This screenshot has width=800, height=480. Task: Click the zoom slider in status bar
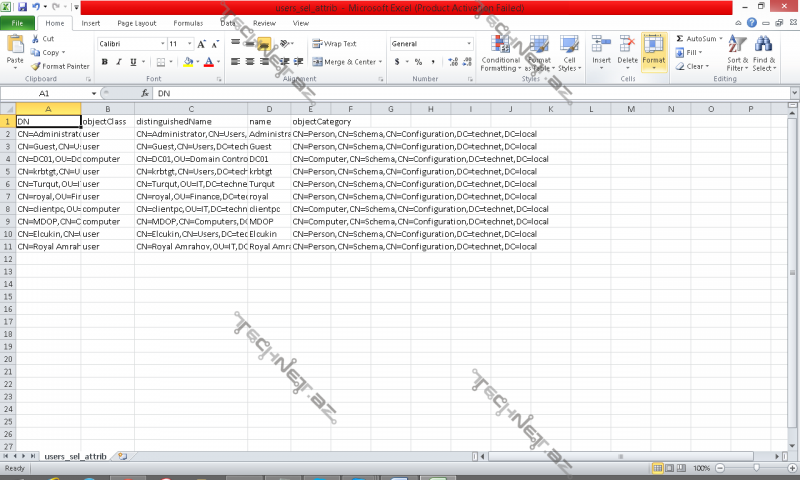pyautogui.click(x=756, y=468)
